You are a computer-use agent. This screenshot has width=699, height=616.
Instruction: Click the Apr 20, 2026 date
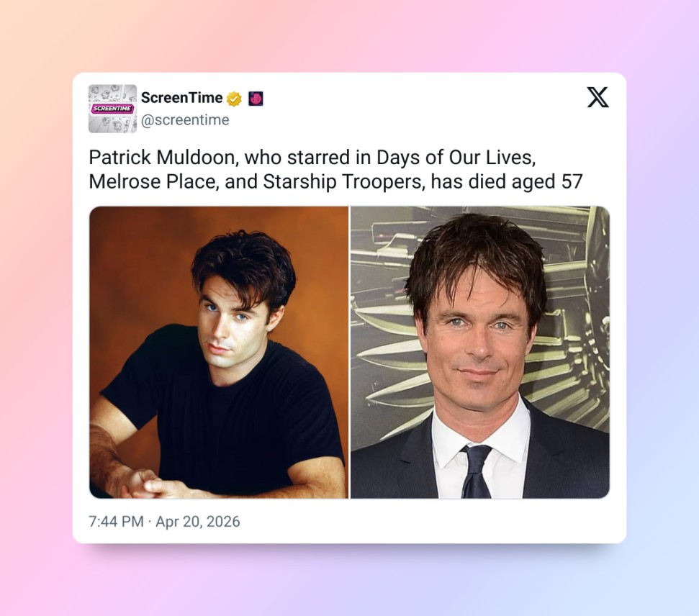coord(197,521)
